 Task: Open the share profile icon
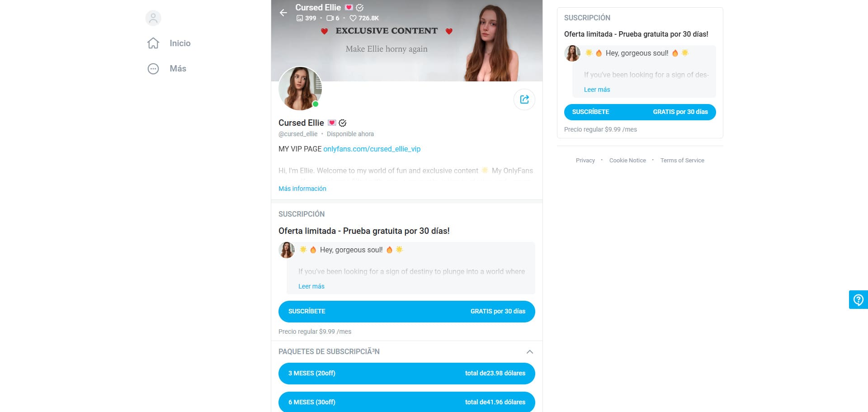click(524, 99)
